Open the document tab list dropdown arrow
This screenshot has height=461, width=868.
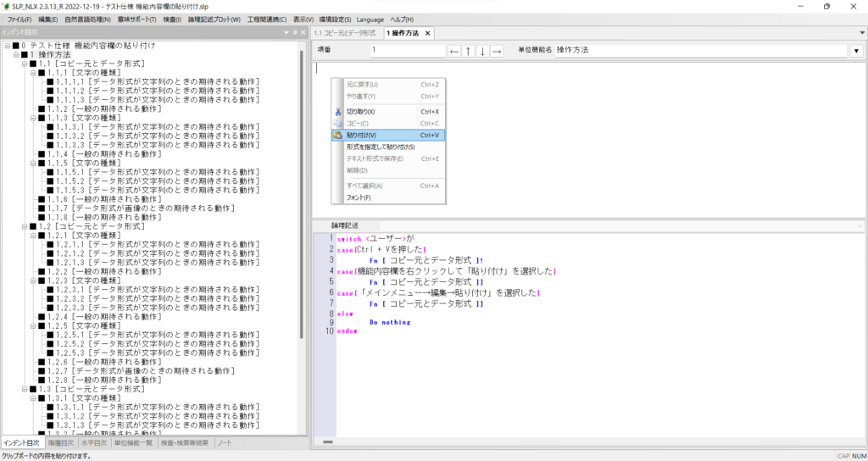click(x=862, y=33)
